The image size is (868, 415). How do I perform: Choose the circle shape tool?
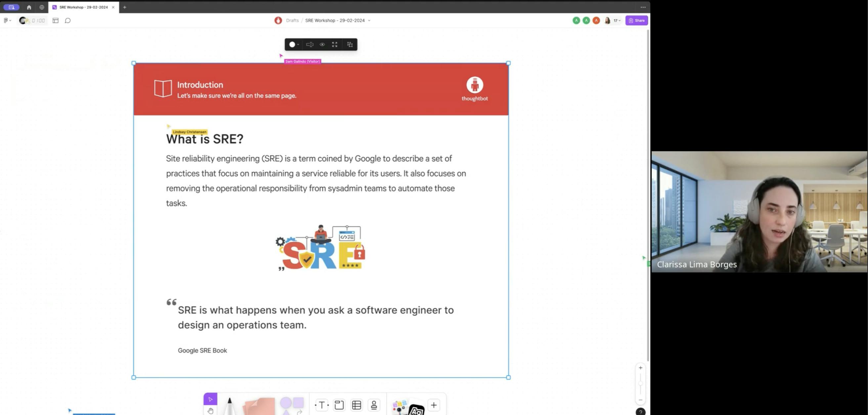coord(286,402)
